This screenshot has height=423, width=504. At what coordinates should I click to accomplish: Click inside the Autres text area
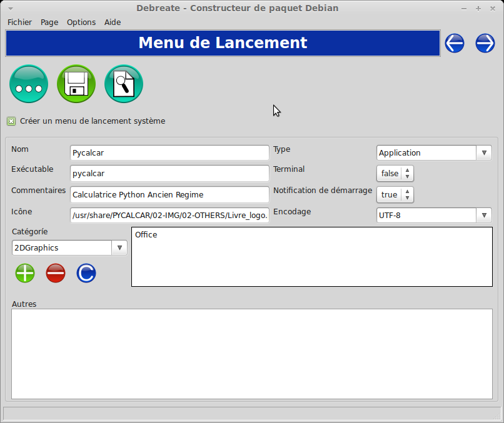coord(251,353)
